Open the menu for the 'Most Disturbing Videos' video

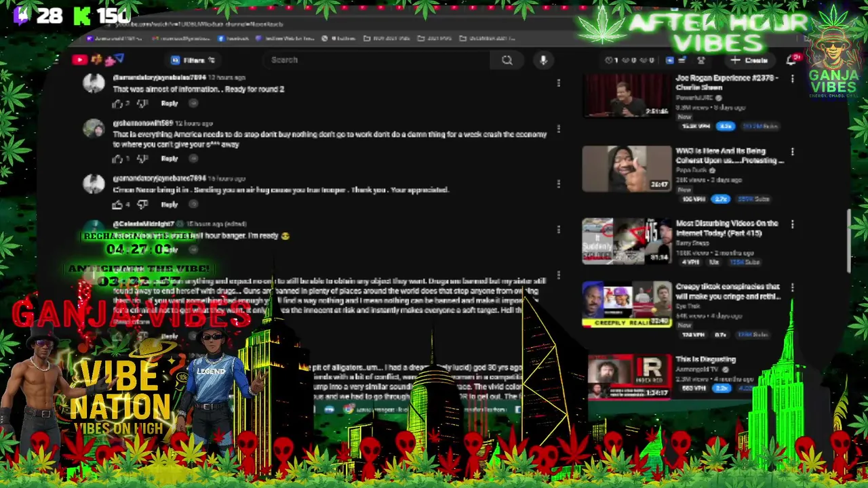coord(792,224)
